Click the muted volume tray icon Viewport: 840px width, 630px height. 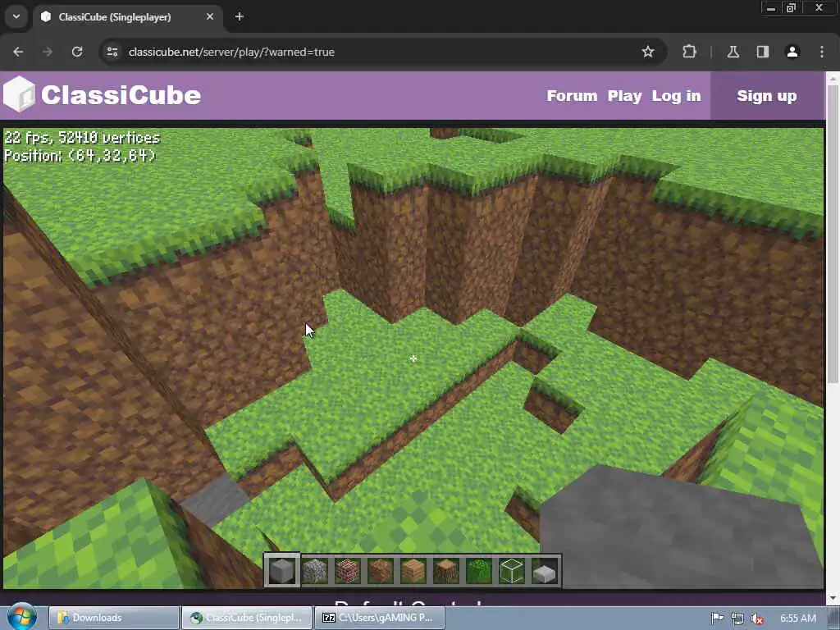click(757, 619)
